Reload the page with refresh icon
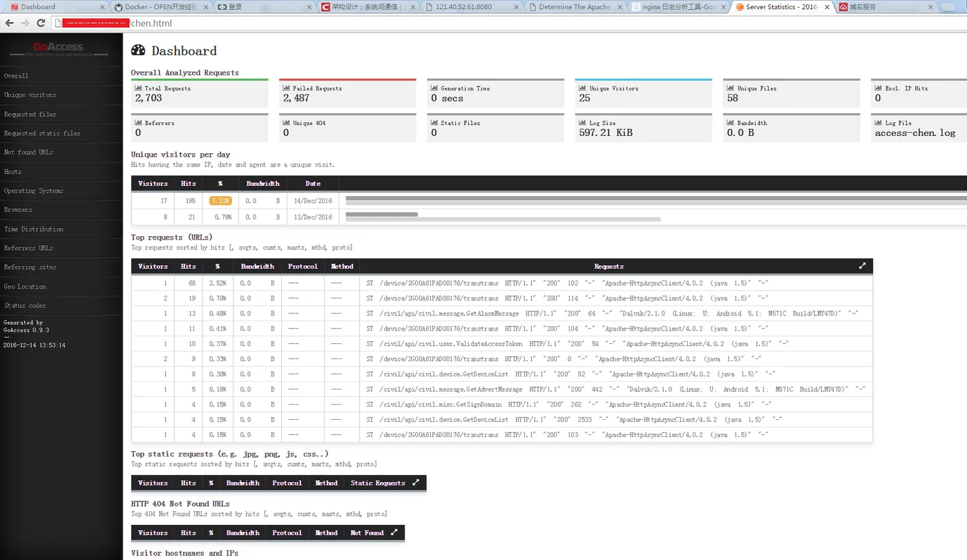 pyautogui.click(x=41, y=23)
